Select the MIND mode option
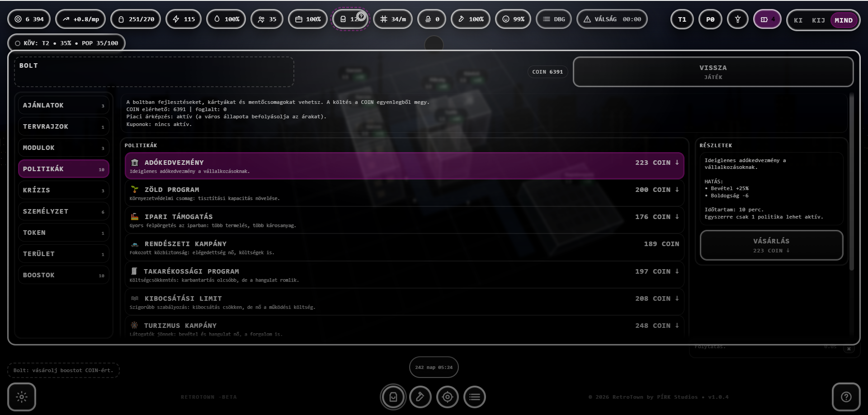Screen dimensions: 868x415 pyautogui.click(x=844, y=20)
